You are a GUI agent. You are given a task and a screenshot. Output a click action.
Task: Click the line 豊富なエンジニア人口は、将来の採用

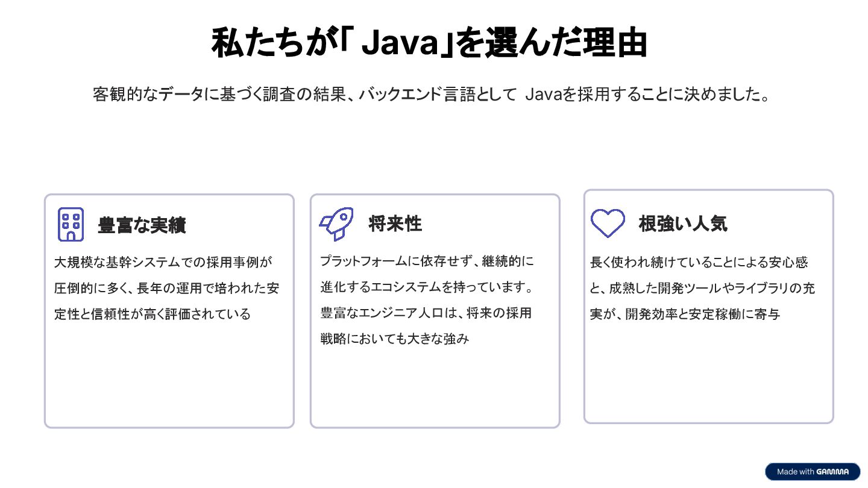point(426,313)
